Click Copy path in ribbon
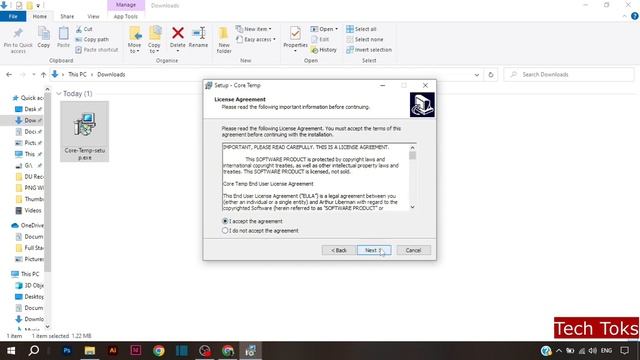 pyautogui.click(x=92, y=40)
